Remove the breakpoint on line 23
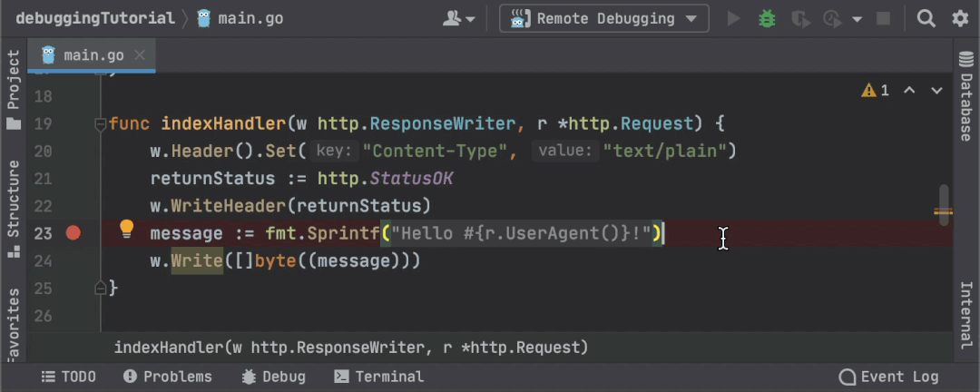980x392 pixels. click(x=73, y=233)
